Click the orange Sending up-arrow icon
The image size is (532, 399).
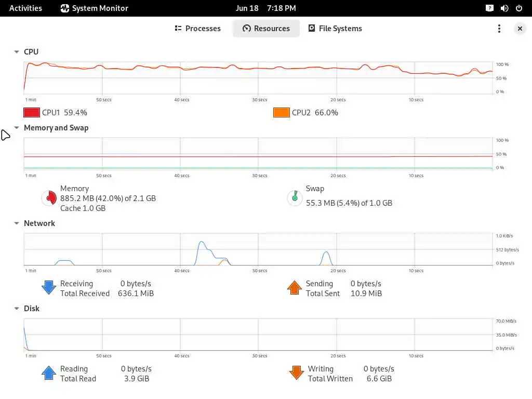point(295,288)
